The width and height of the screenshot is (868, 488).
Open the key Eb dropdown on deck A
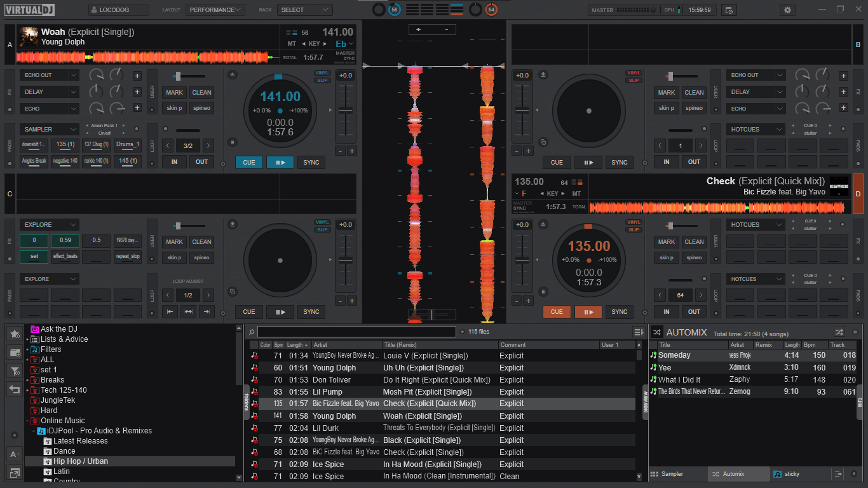coord(344,44)
